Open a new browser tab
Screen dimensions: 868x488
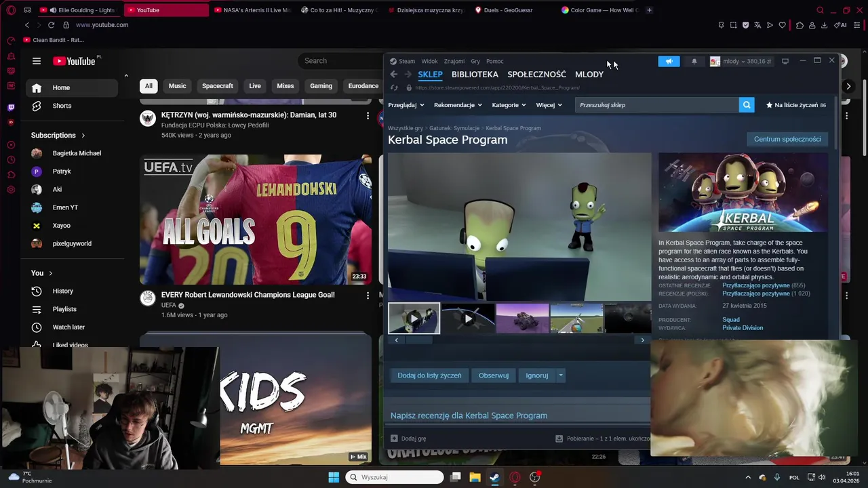click(x=649, y=10)
